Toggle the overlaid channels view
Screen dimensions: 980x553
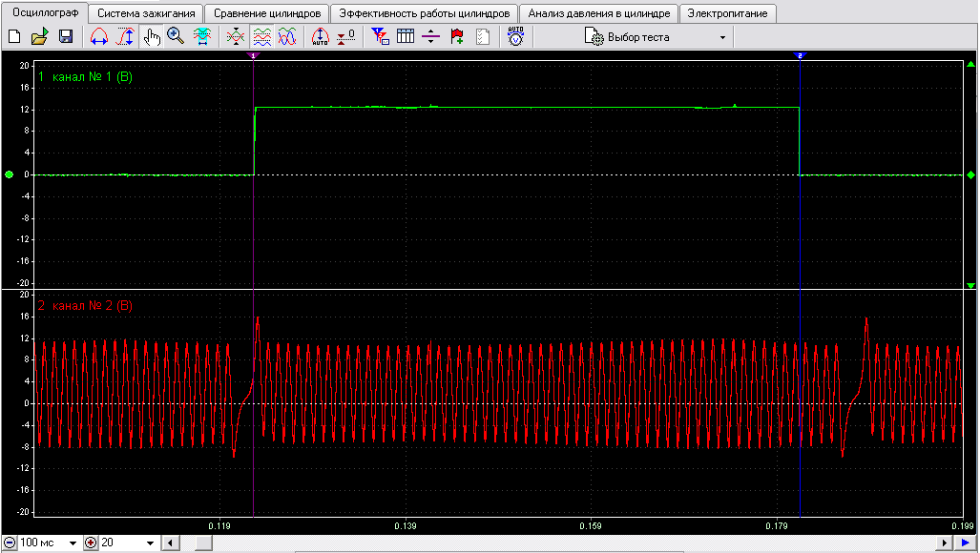pos(287,37)
